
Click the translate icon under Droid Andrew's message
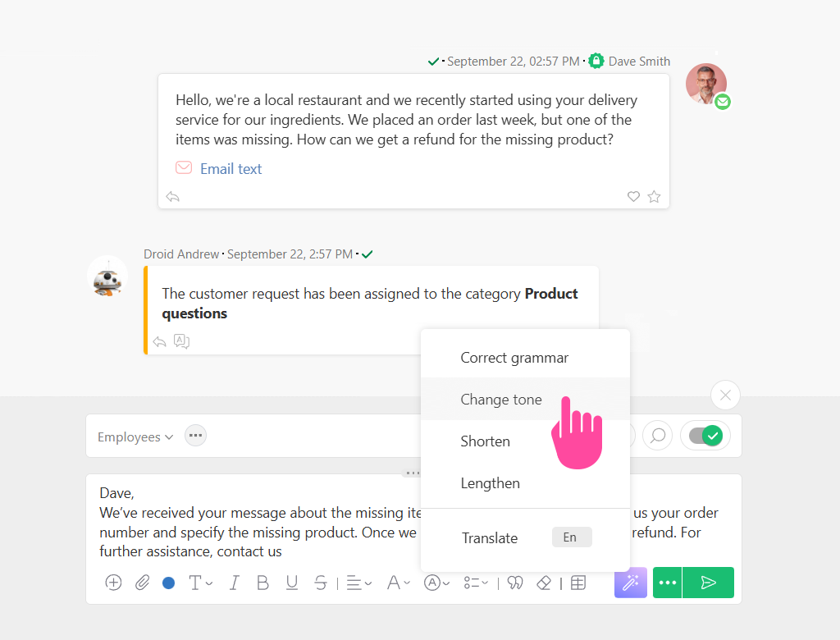coord(182,342)
